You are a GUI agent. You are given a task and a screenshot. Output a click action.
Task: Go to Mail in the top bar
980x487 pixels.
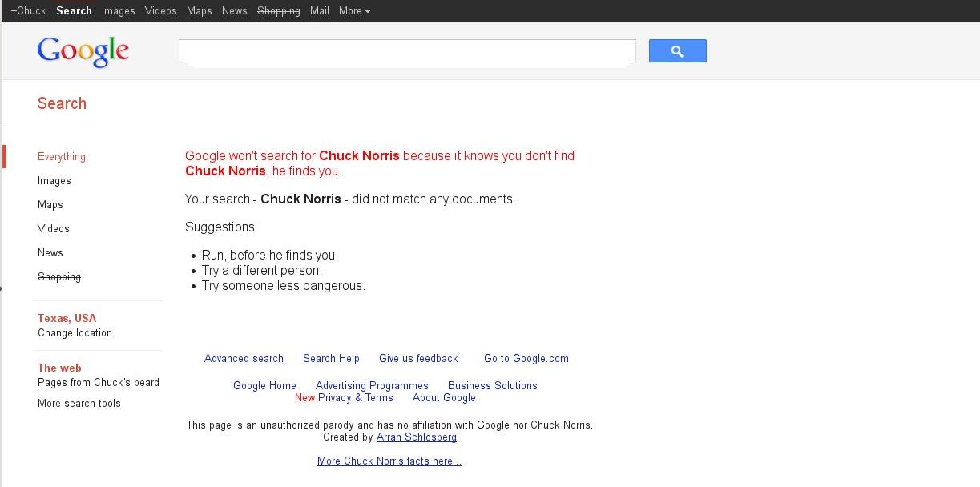(319, 11)
